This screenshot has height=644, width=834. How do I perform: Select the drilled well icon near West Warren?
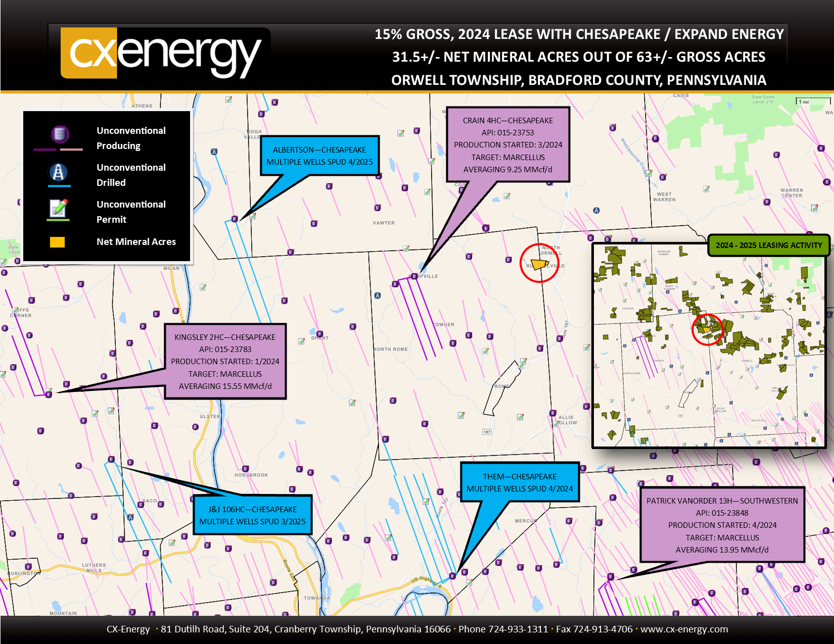tap(596, 211)
